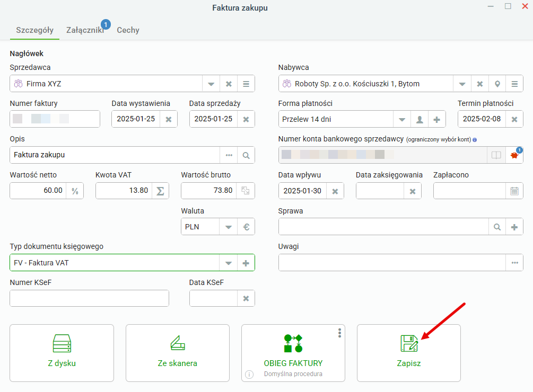Clear the Sprzedawca field with X icon
Image resolution: width=533 pixels, height=392 pixels.
pyautogui.click(x=229, y=84)
